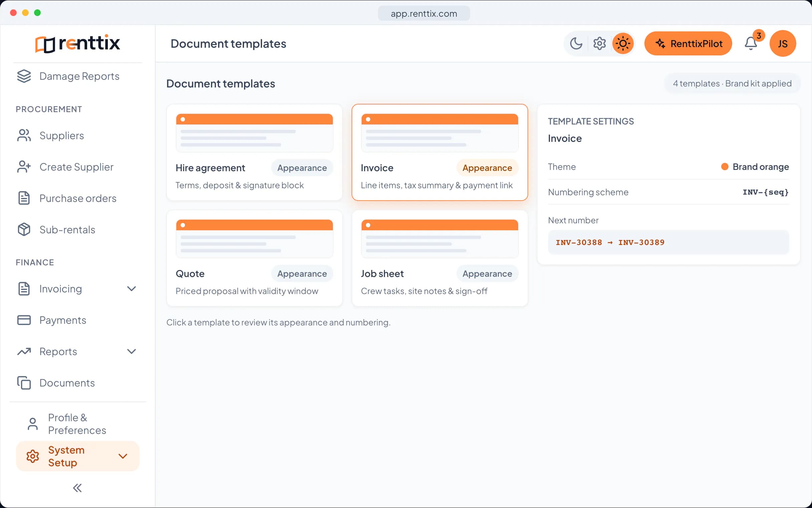Click '4 templates · Brand kit applied' badge
The width and height of the screenshot is (812, 508).
click(x=732, y=83)
